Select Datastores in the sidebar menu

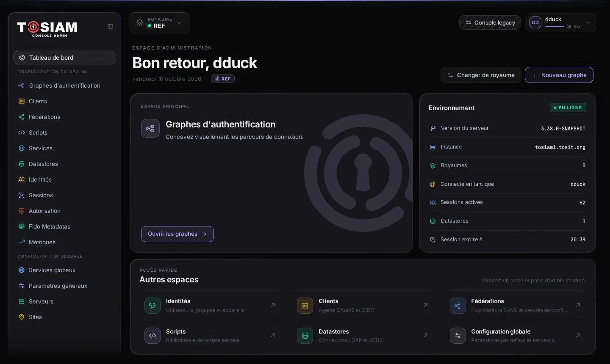(x=64, y=164)
